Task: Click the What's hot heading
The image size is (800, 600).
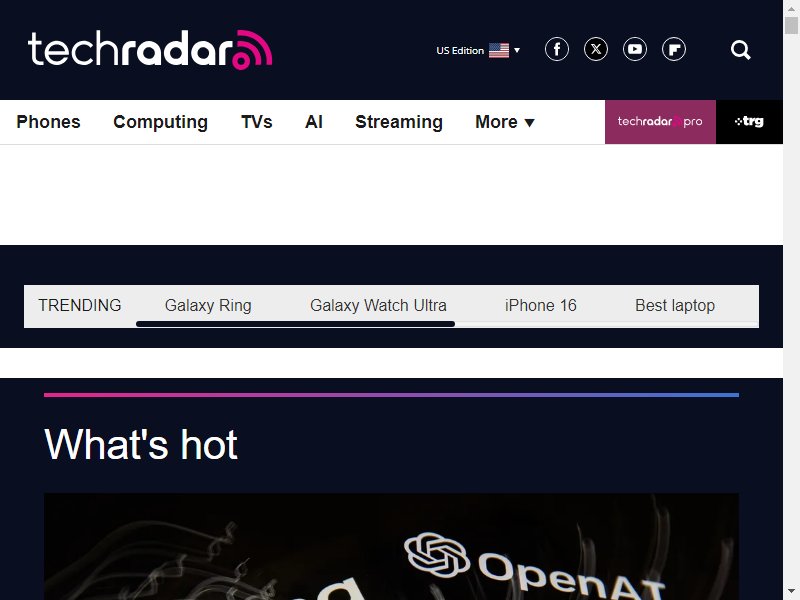Action: (141, 444)
